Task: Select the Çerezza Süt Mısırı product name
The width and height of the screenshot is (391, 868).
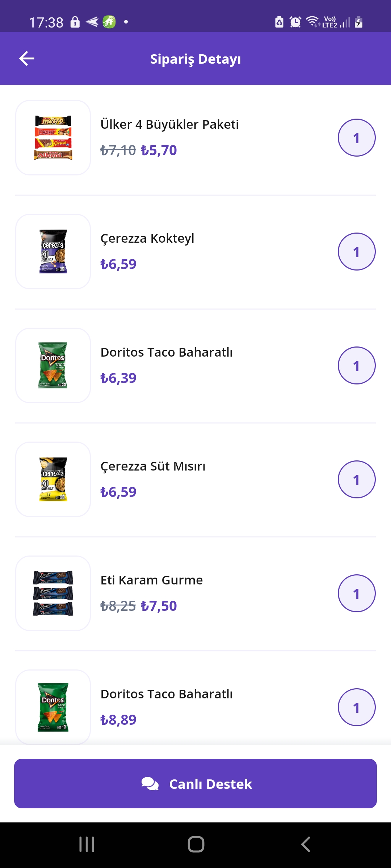Action: tap(153, 466)
